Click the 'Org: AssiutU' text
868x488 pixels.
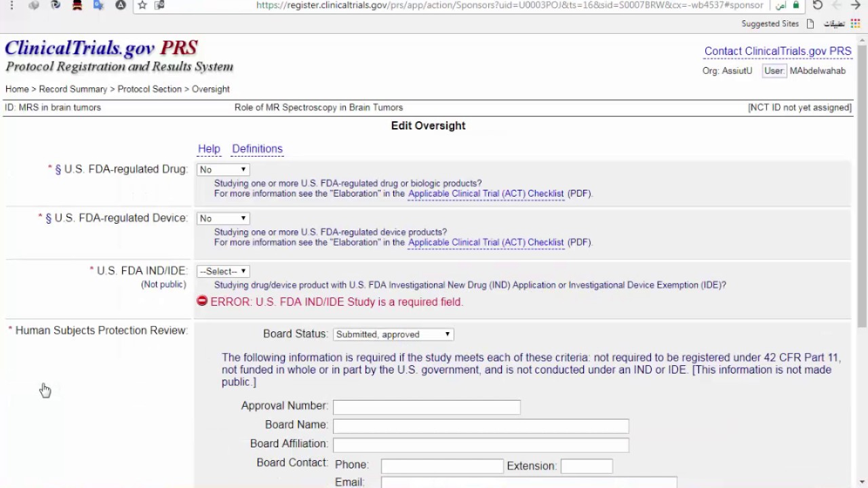coord(728,70)
